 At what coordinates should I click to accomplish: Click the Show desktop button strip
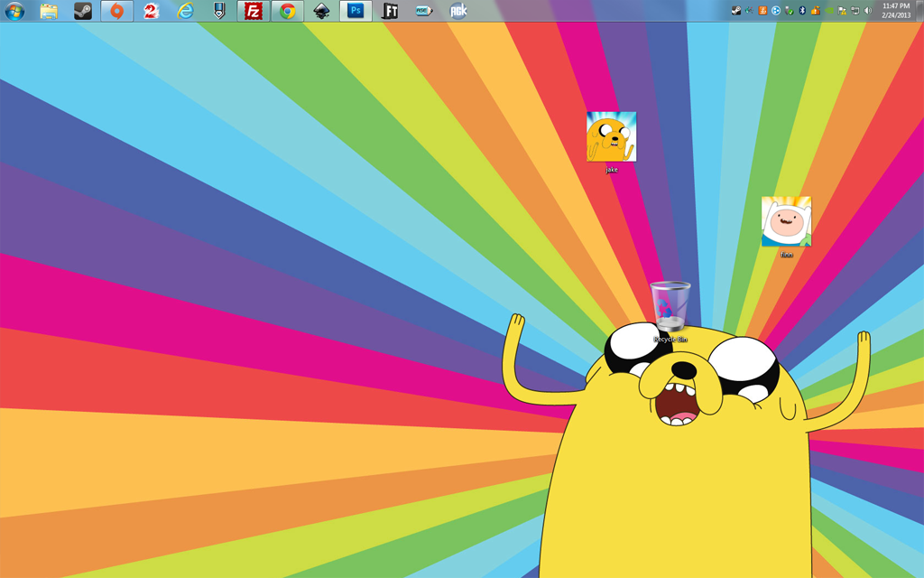coord(919,11)
